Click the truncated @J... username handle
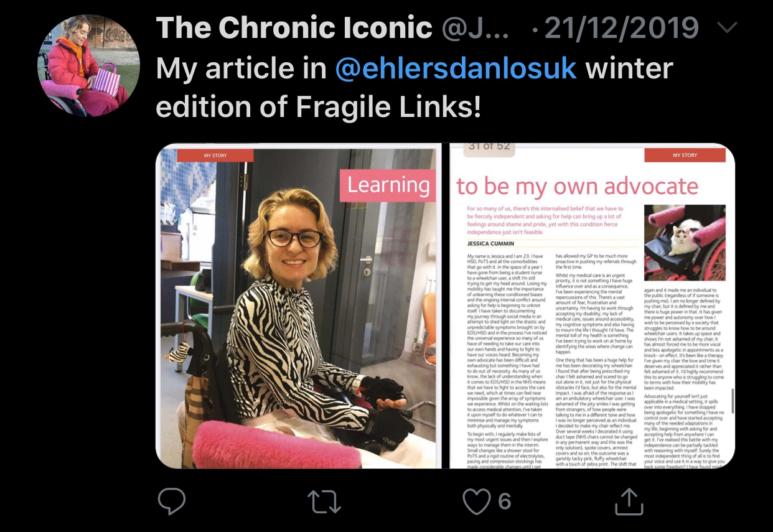 pyautogui.click(x=475, y=27)
